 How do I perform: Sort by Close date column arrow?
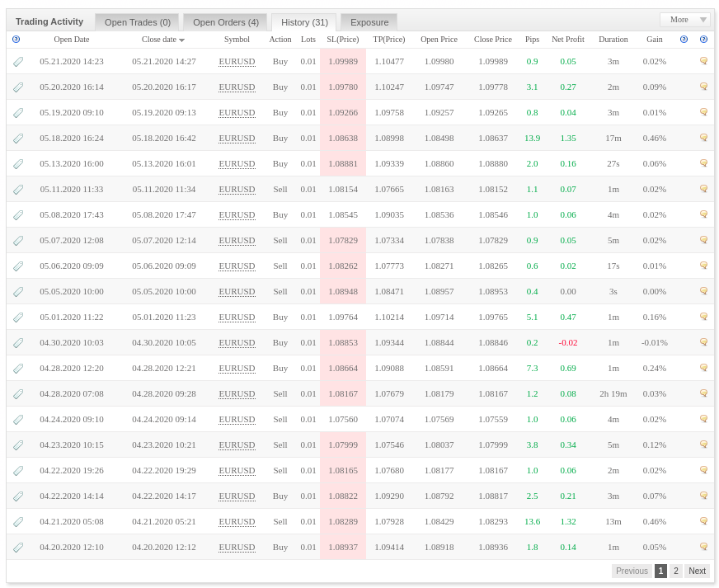pyautogui.click(x=182, y=40)
